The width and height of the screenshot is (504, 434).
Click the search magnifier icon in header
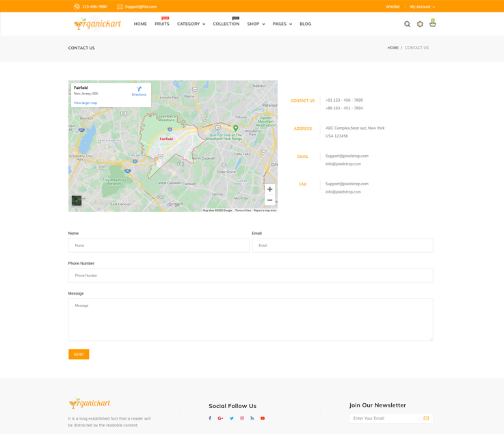pos(407,24)
